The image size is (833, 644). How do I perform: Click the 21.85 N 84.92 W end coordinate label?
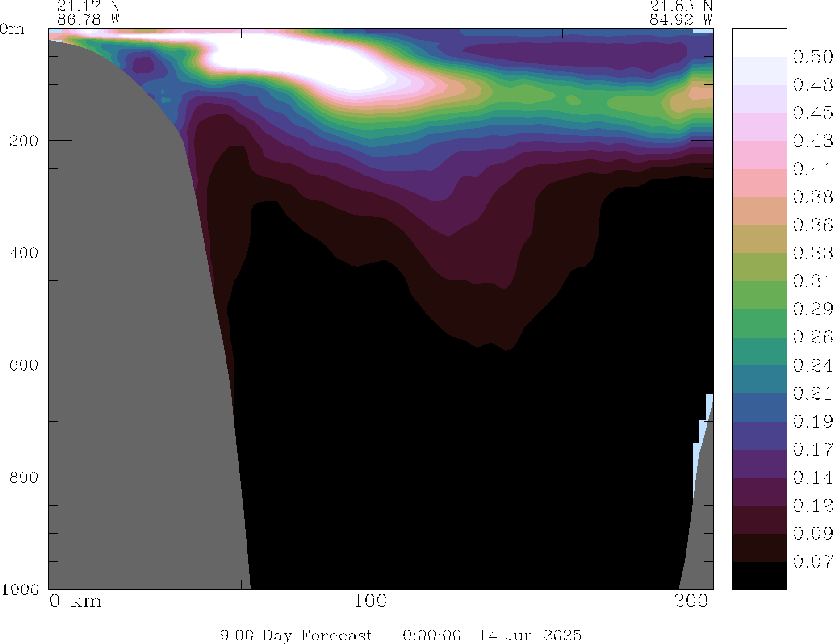click(x=681, y=13)
